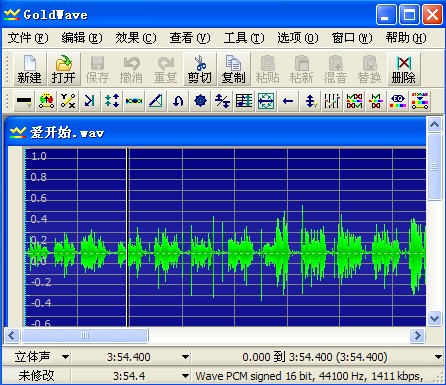Screen dimensions: 446x385
Task: Click the GoldWave title bar text
Action: [56, 15]
